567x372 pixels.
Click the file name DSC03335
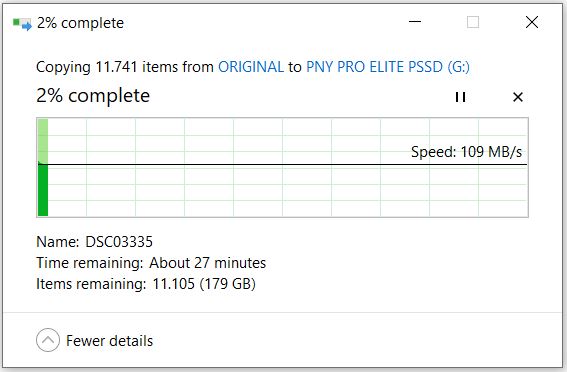coord(119,242)
